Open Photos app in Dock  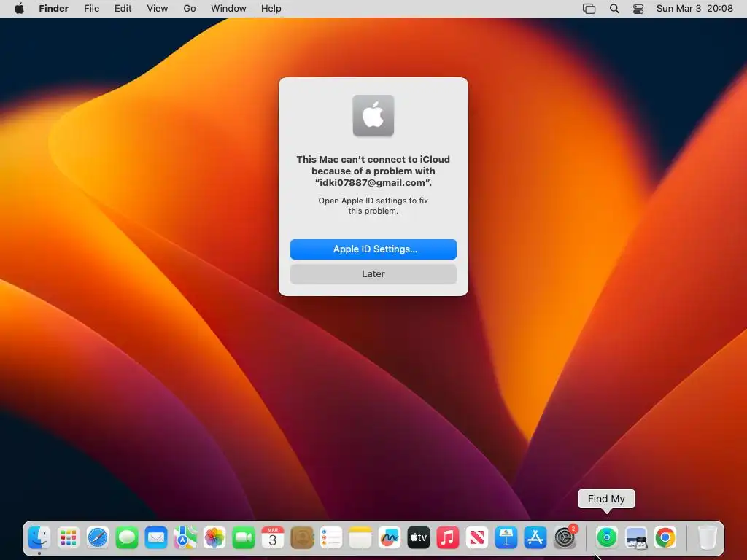click(x=214, y=537)
